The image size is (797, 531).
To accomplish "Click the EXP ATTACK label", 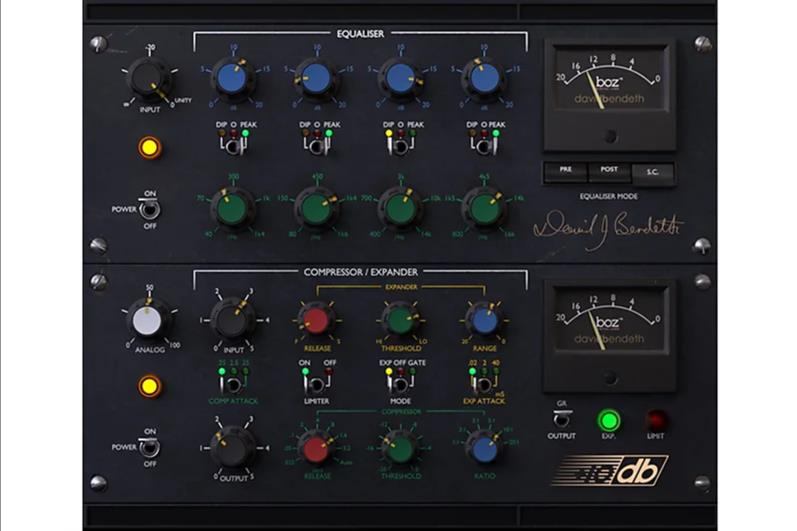I will [x=484, y=401].
